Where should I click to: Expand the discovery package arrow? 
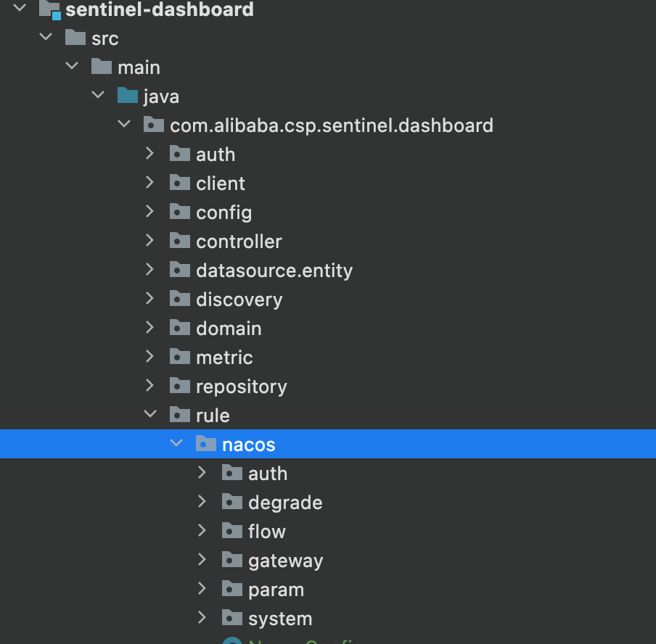coord(149,299)
